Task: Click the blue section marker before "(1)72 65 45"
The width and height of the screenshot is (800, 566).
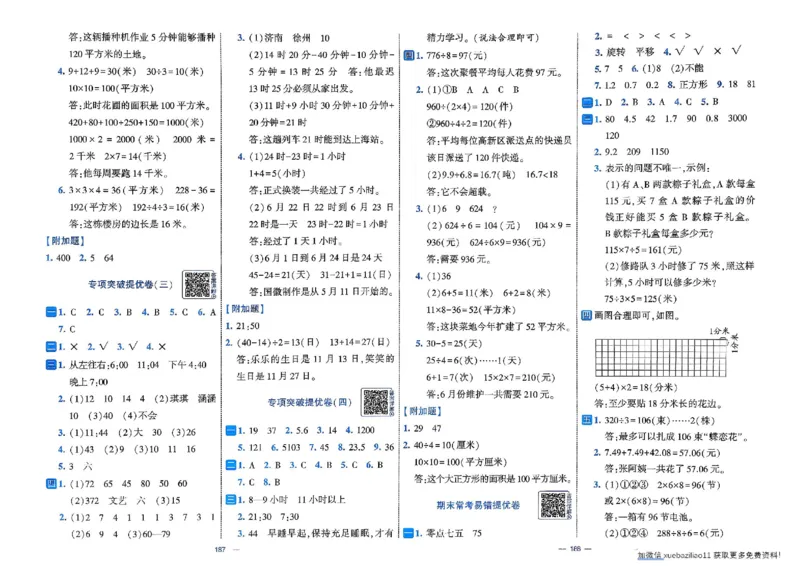Action: tap(51, 483)
